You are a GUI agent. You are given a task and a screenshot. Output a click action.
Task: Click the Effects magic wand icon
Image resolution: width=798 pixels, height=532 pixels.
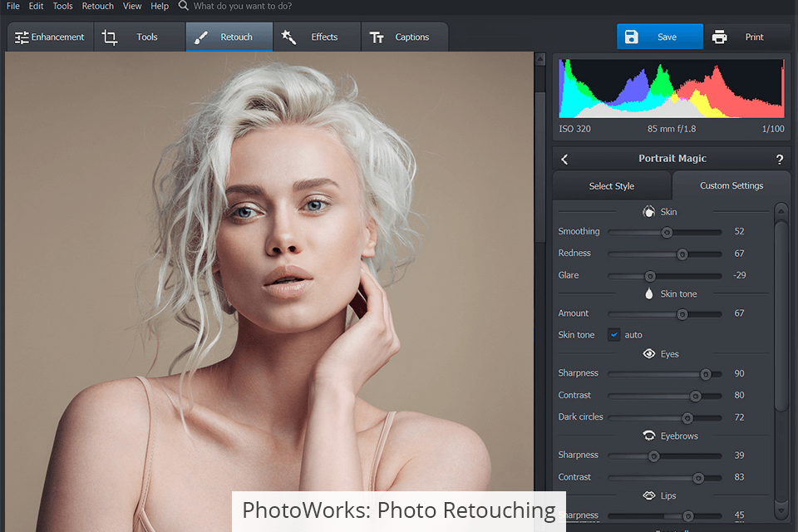click(288, 37)
